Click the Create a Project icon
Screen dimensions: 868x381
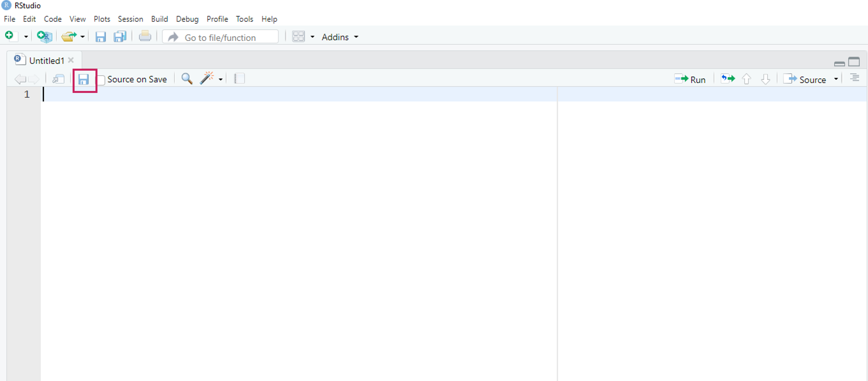44,36
